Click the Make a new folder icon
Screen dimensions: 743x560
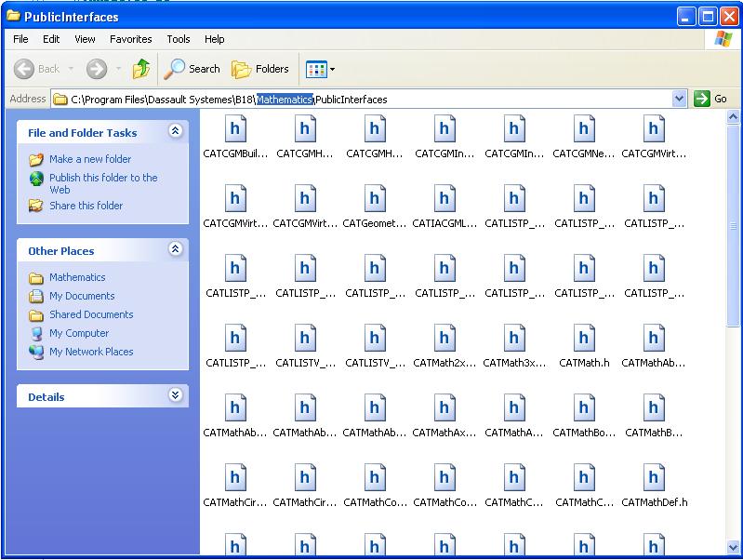coord(36,159)
